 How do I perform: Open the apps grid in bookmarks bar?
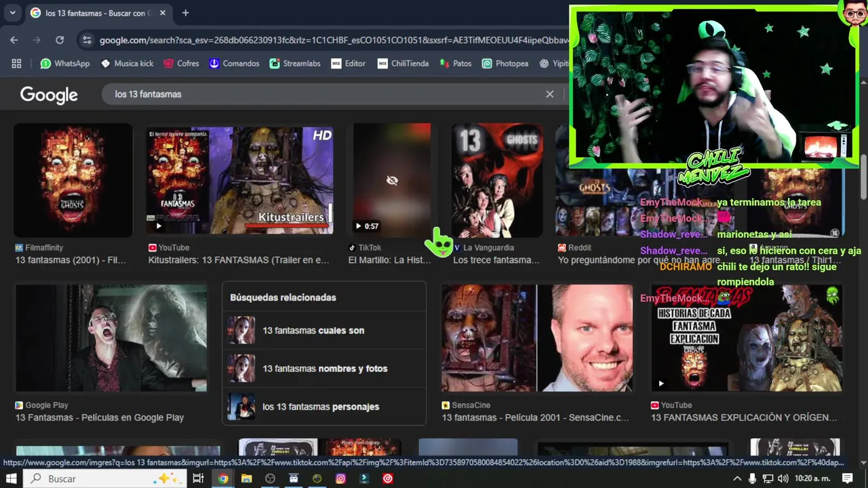coord(16,63)
